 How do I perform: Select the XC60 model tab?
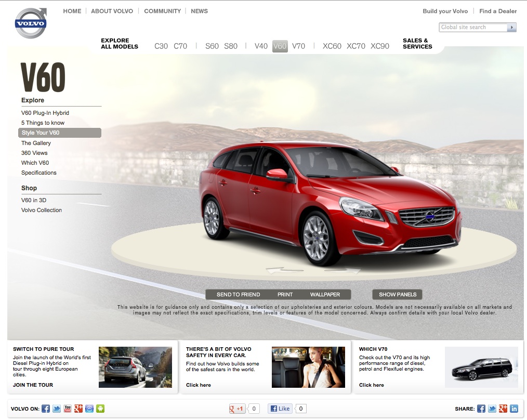click(332, 46)
